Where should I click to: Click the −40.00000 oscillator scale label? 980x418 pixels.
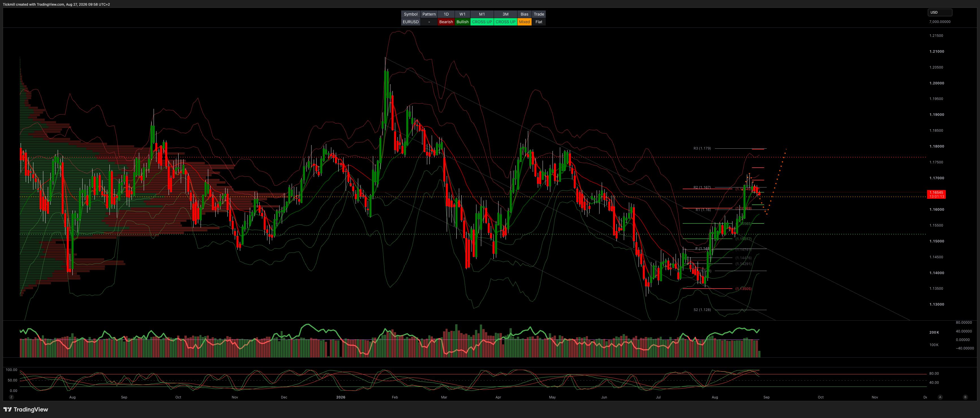point(965,348)
